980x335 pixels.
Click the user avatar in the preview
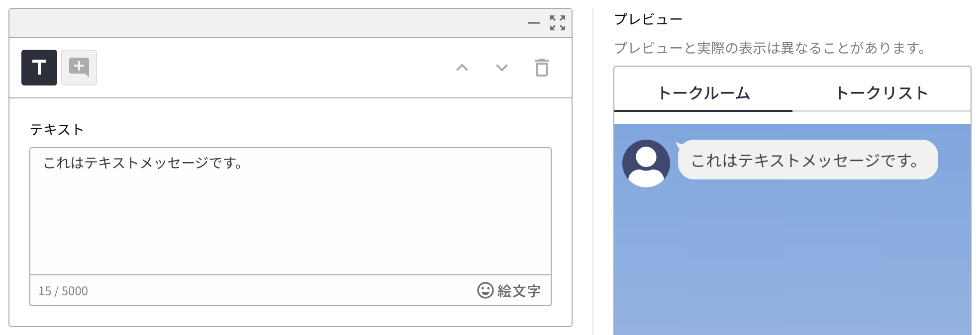click(x=646, y=163)
